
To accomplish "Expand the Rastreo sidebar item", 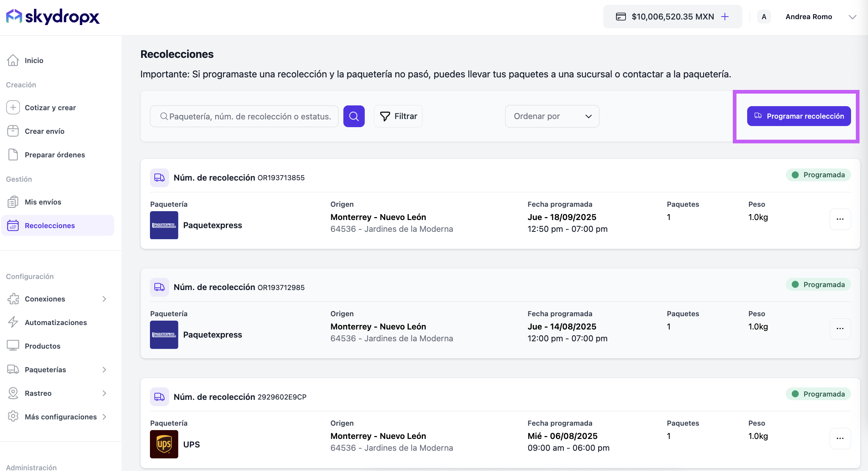I will (104, 393).
